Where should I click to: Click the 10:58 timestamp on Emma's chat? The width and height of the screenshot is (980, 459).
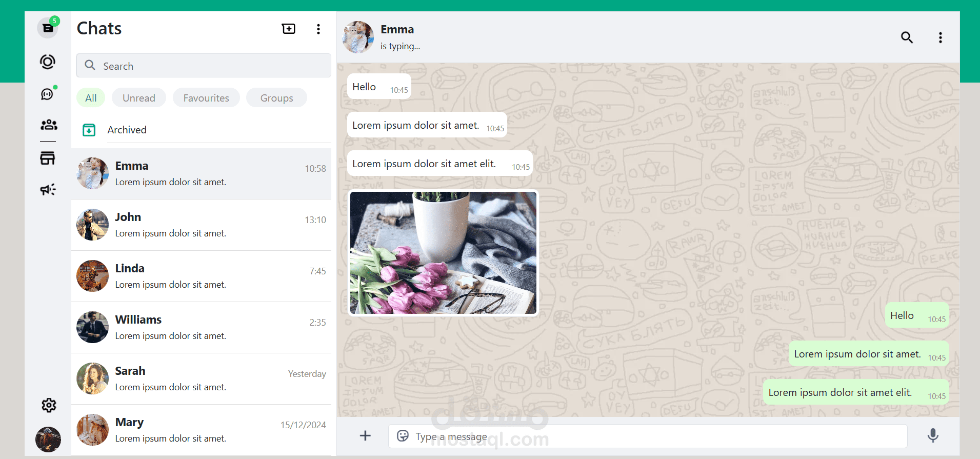coord(315,169)
